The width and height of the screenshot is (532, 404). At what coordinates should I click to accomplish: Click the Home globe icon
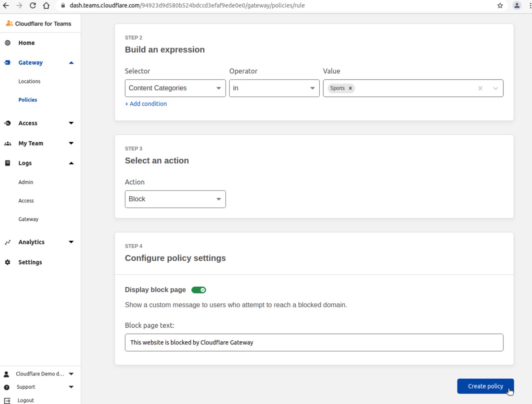(7, 43)
